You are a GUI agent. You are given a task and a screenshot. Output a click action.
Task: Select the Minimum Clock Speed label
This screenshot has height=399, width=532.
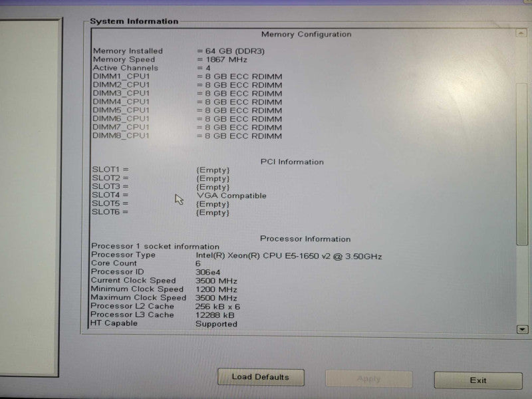[x=137, y=289]
